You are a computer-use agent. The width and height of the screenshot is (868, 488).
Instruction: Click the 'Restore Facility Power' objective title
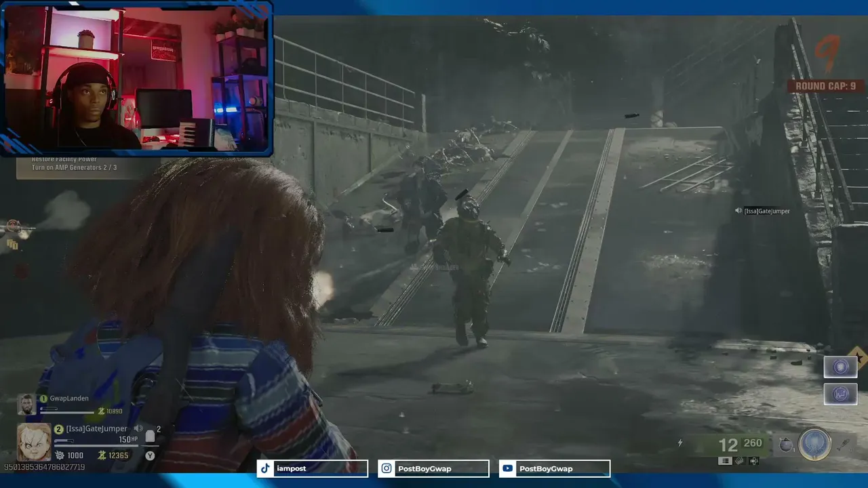coord(65,159)
